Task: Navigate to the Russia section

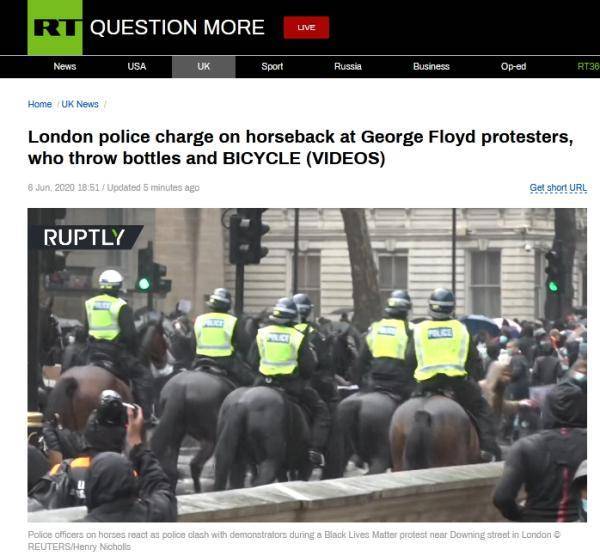Action: [347, 67]
